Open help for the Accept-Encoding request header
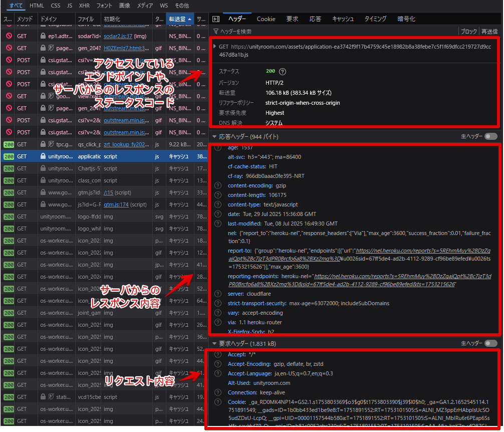The image size is (504, 432). 218,364
